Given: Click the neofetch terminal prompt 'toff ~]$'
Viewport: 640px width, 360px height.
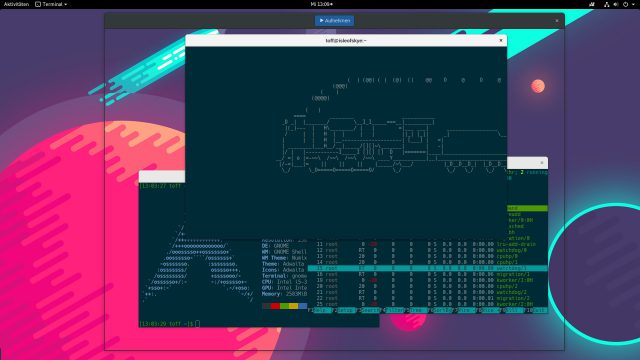Looking at the screenshot, I should click(181, 324).
